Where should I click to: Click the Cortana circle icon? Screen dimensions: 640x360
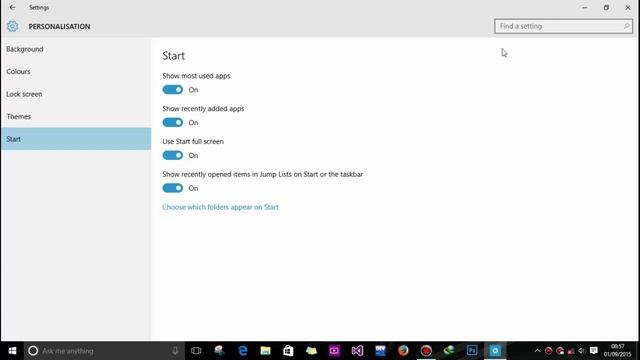click(x=33, y=351)
